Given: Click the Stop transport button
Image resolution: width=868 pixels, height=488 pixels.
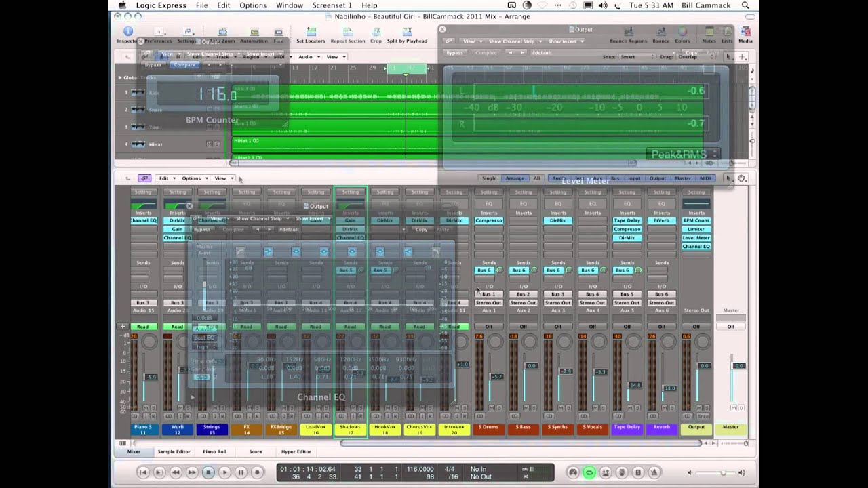Looking at the screenshot, I should pyautogui.click(x=208, y=472).
